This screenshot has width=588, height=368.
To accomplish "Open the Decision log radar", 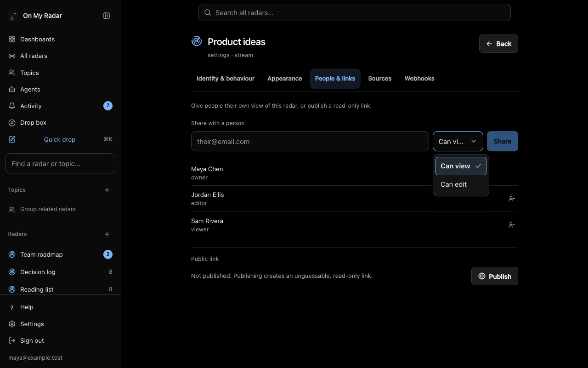I will coord(60,272).
